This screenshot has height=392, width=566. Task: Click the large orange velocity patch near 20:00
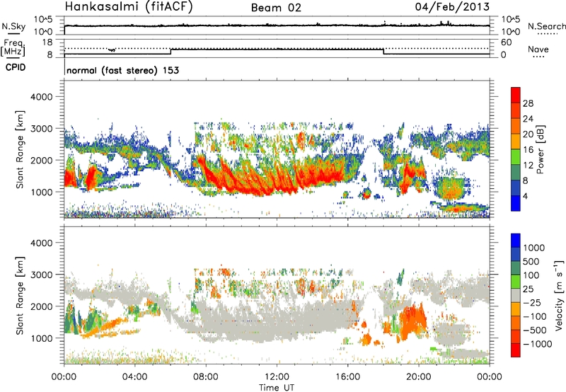(413, 323)
